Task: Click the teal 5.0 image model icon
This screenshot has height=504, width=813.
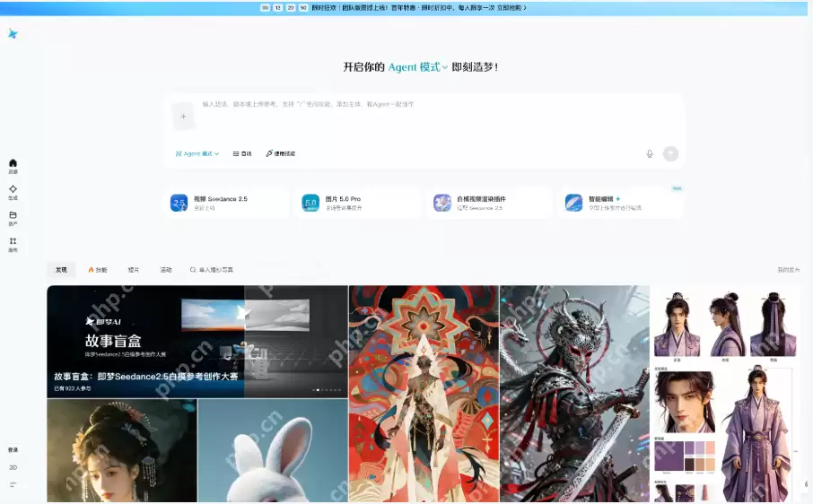Action: [310, 203]
